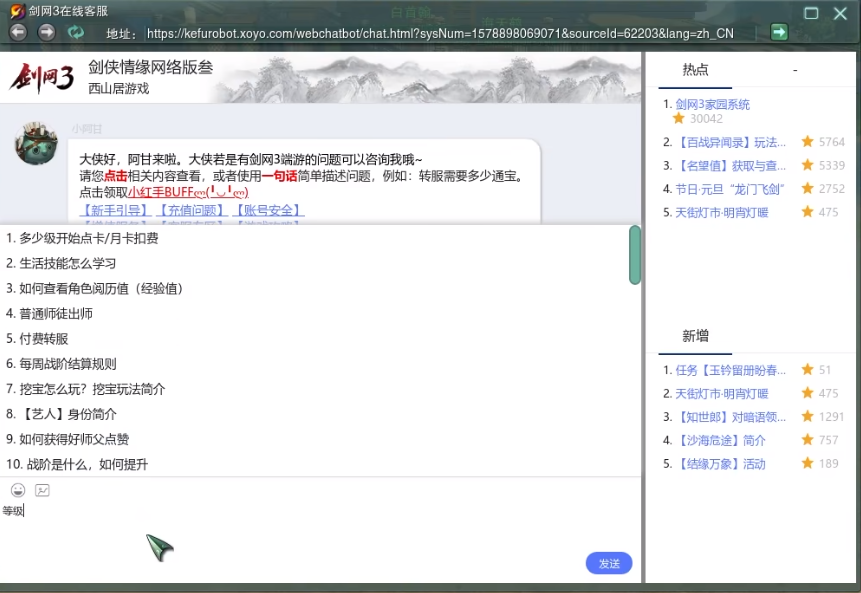The image size is (861, 593).
Task: Click the 发送 send button
Action: 608,563
